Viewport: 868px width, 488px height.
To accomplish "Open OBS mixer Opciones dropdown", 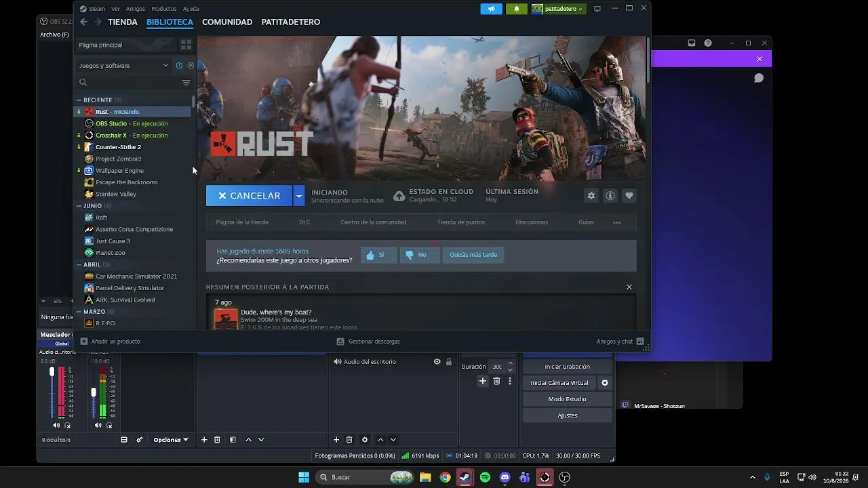I will click(x=171, y=440).
